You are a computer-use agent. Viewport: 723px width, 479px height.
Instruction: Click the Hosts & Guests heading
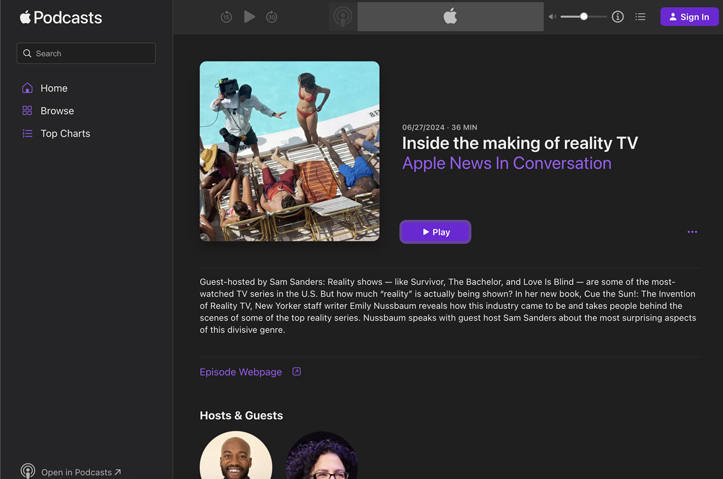click(x=241, y=415)
